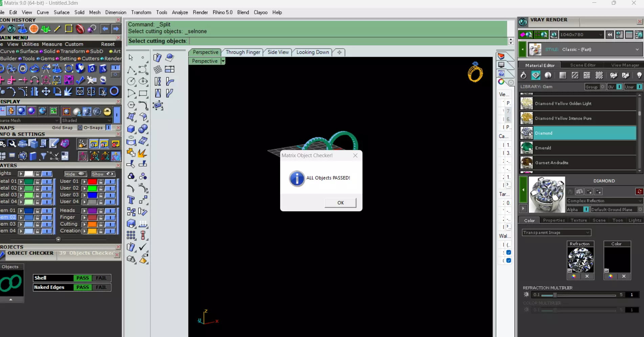Click the red refresh icon in Diamond panel

pos(639,192)
